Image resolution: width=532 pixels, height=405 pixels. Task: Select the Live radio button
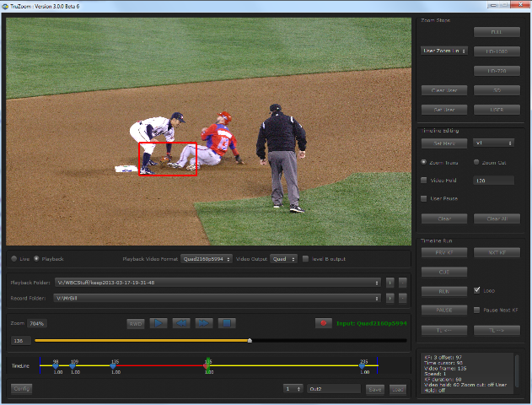tap(13, 258)
